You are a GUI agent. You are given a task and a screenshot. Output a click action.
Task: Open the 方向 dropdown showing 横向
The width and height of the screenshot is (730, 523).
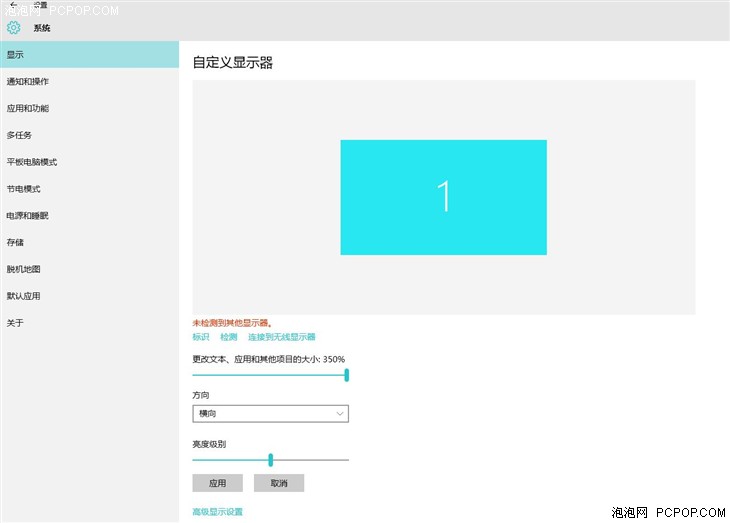tap(270, 414)
